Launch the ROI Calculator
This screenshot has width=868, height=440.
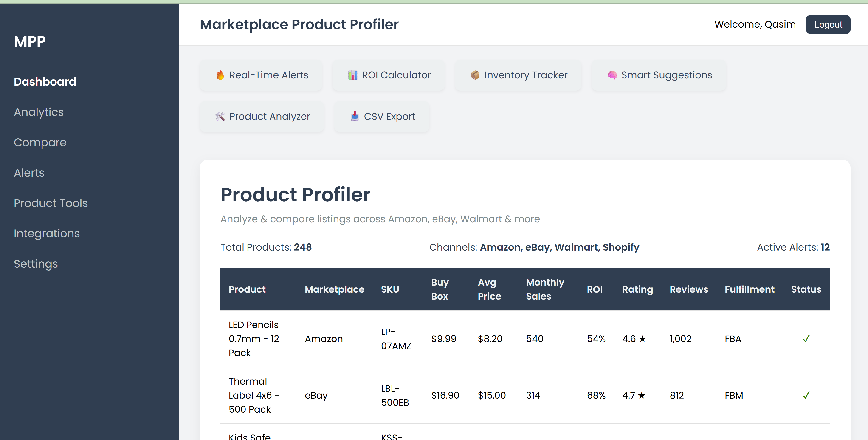click(x=389, y=75)
